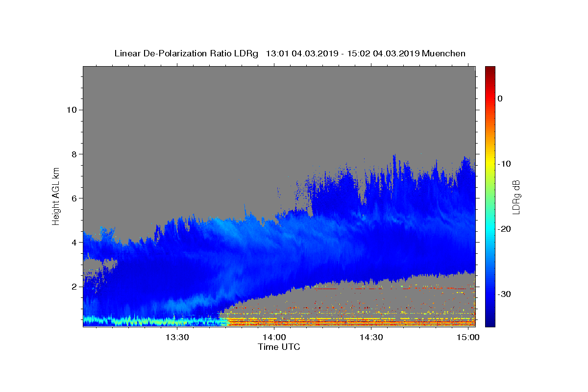Viewport: 588px width, 392px height.
Task: Click the 15:00 time tick label
Action: (468, 337)
